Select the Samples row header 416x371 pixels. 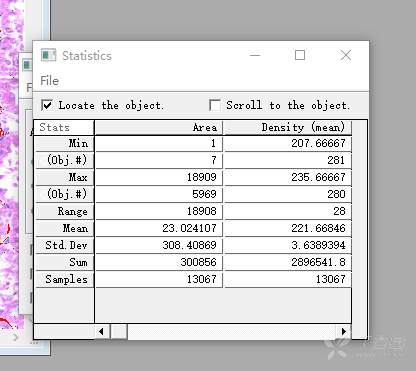(65, 279)
